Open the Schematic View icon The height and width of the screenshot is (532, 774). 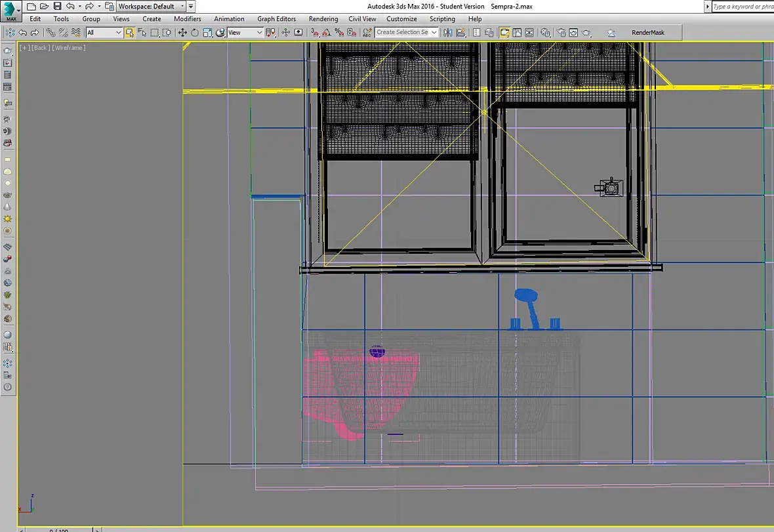[529, 33]
